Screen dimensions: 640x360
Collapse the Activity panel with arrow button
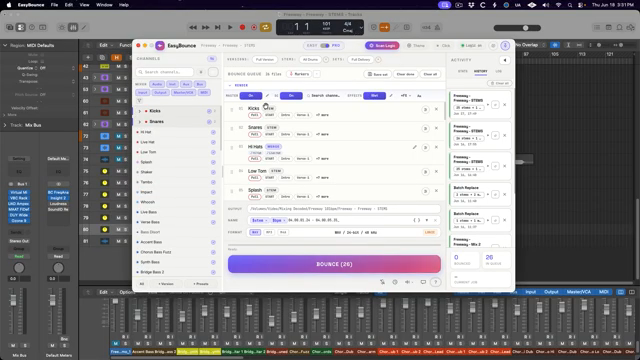[505, 60]
